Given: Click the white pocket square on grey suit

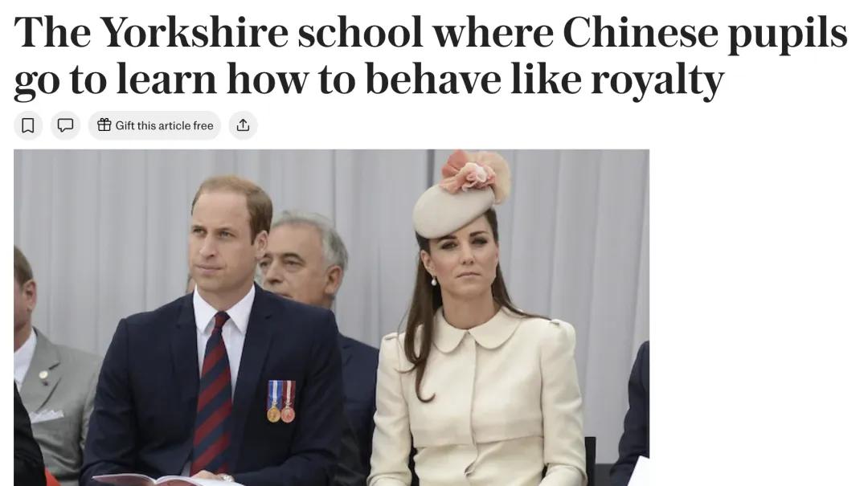Looking at the screenshot, I should coord(46,415).
